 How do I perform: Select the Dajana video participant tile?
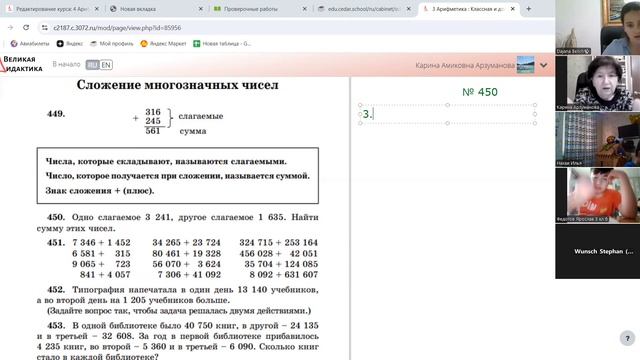coord(598,27)
